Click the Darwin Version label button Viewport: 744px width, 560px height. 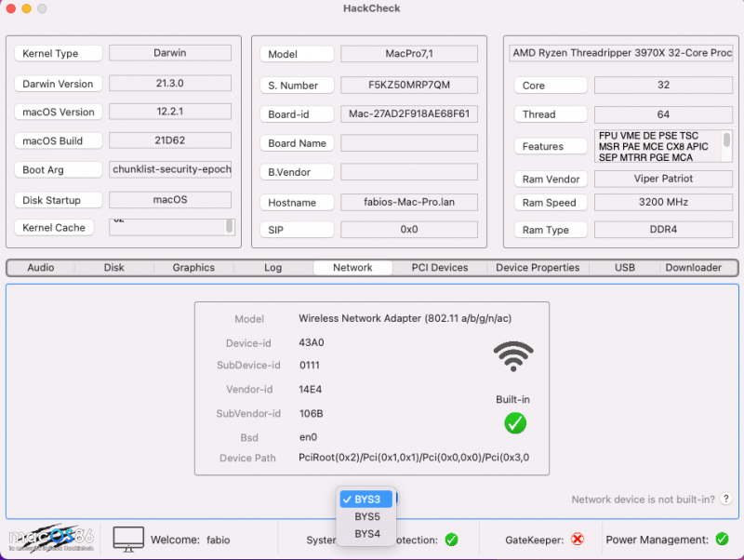click(x=59, y=84)
